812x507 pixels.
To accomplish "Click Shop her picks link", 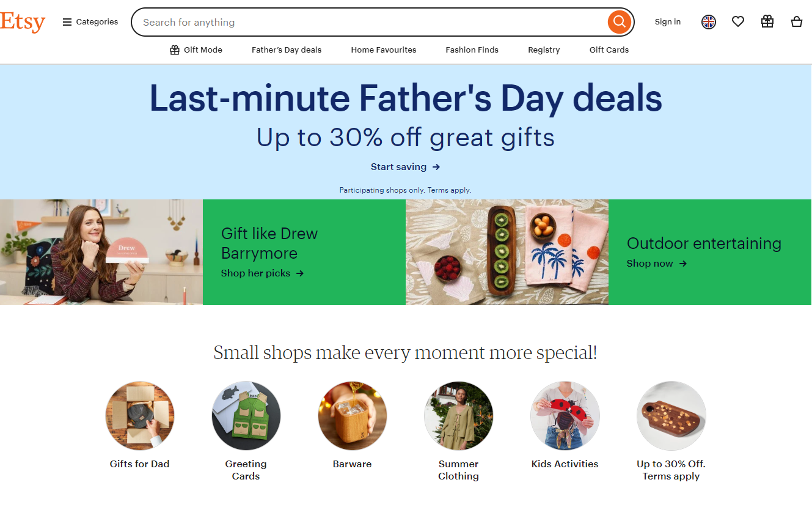I will [263, 273].
